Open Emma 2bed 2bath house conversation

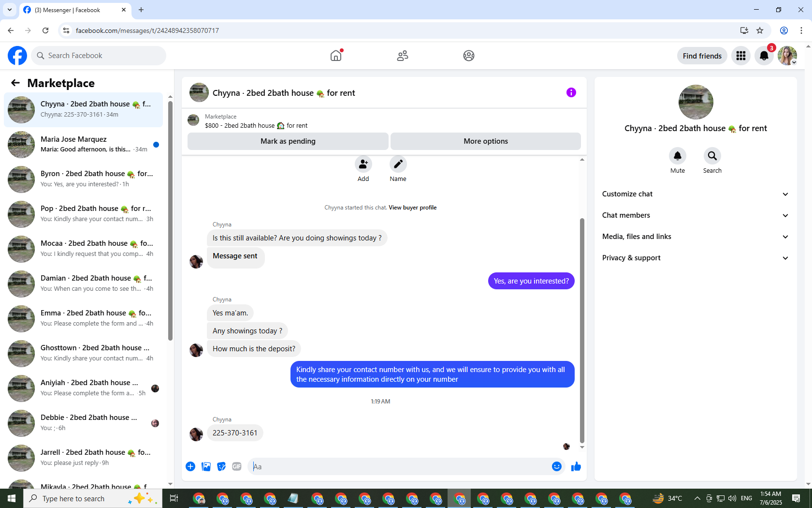pyautogui.click(x=84, y=319)
